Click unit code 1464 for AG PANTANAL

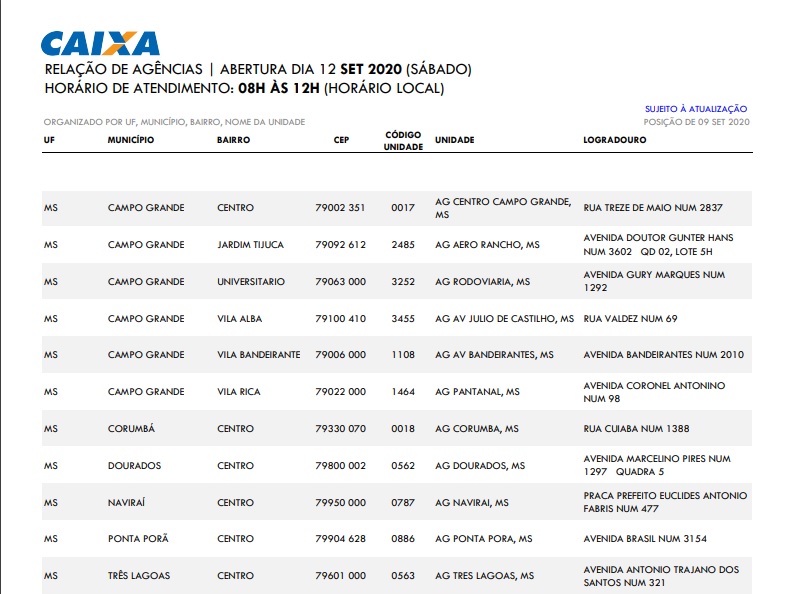click(x=403, y=392)
